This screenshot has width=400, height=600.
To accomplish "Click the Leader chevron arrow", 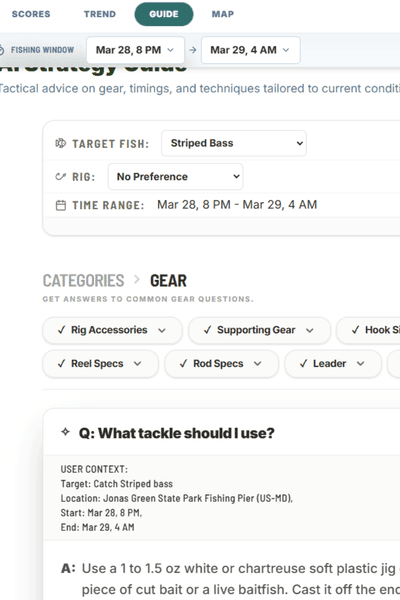I will pos(361,364).
